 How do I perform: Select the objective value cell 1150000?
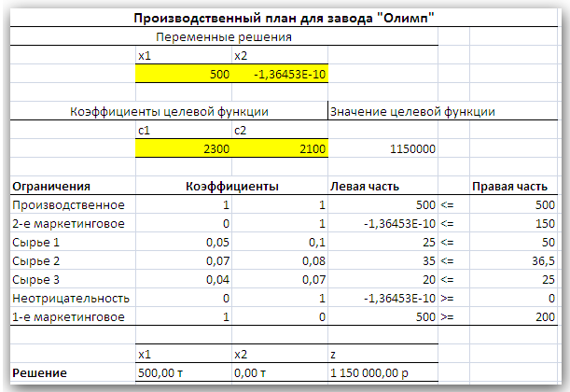[x=383, y=148]
